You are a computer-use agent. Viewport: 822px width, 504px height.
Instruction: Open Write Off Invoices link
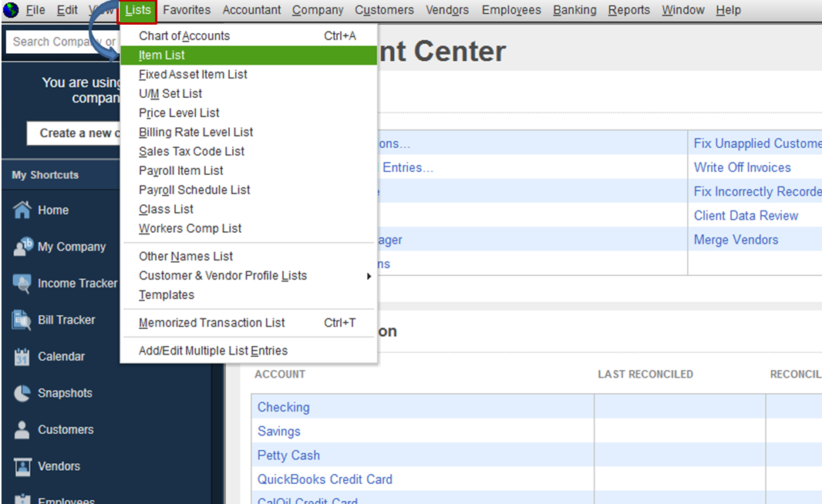[x=743, y=168]
